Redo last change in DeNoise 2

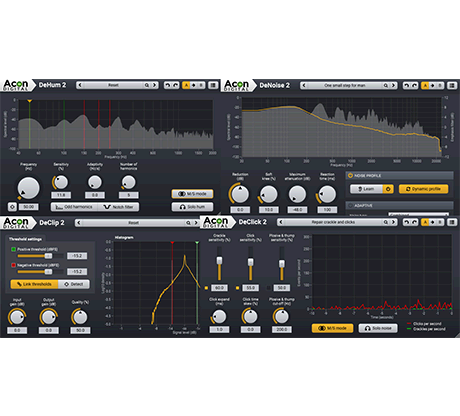coord(414,86)
